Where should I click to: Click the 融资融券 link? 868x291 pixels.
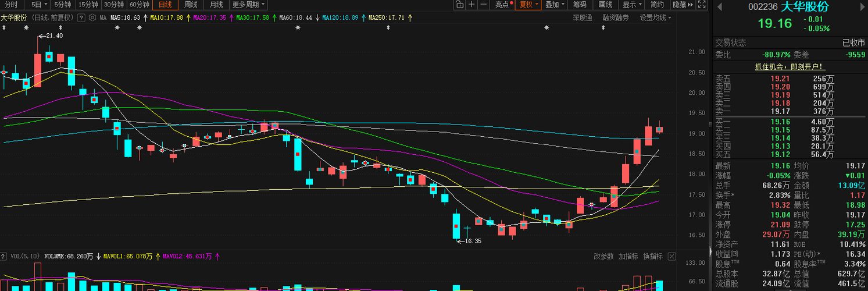pyautogui.click(x=616, y=17)
